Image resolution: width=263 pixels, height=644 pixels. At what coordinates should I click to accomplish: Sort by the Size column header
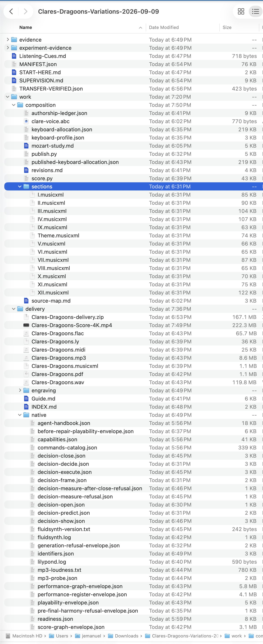(x=227, y=27)
